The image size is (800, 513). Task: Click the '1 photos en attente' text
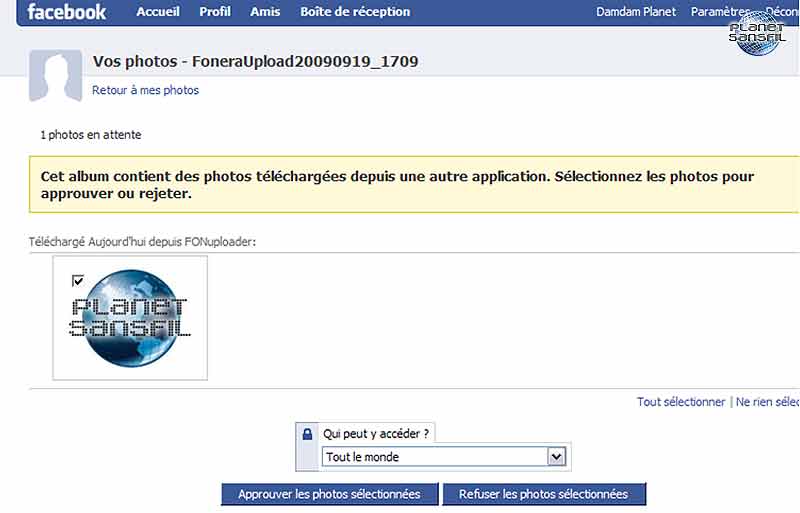click(91, 135)
